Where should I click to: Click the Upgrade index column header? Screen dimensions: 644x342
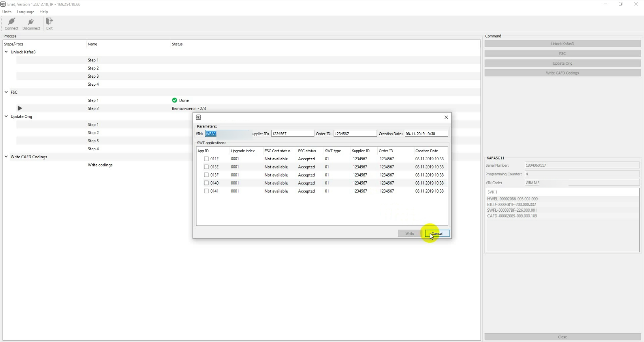(243, 151)
